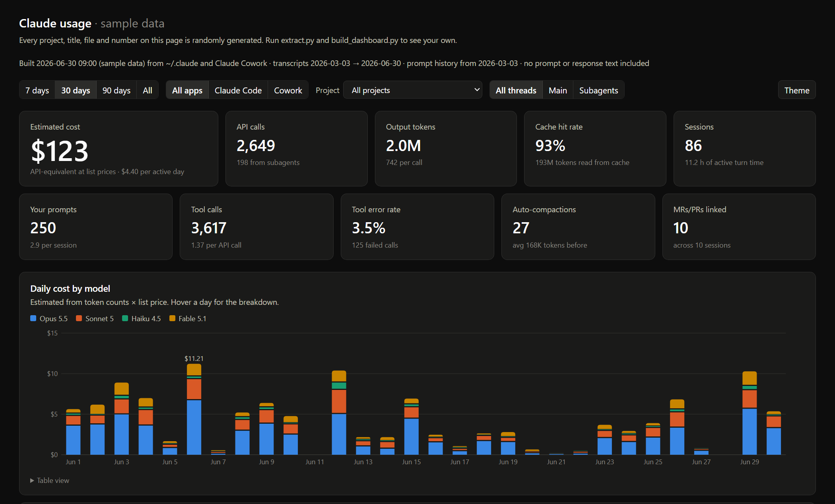Expand the Table view disclosure
The image size is (835, 504).
50,480
